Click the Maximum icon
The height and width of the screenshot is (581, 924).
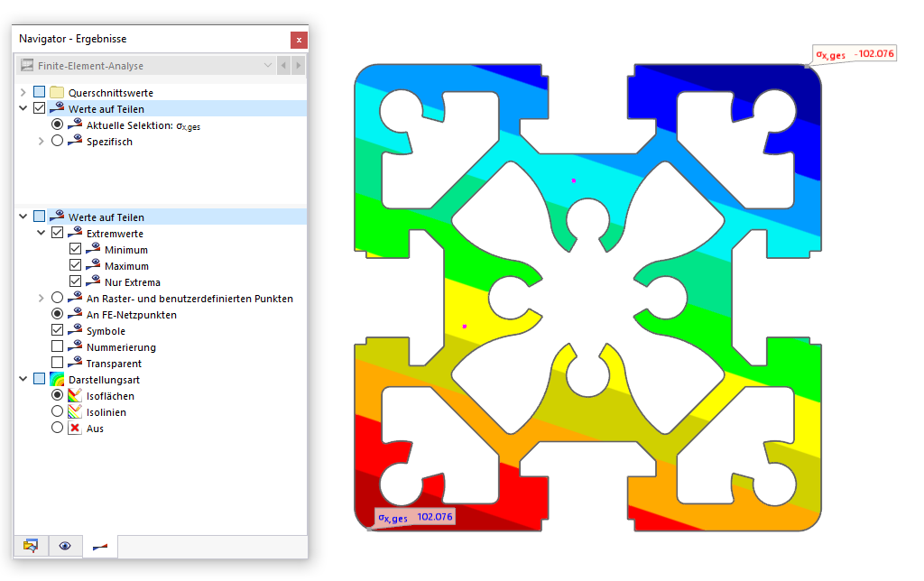point(93,264)
